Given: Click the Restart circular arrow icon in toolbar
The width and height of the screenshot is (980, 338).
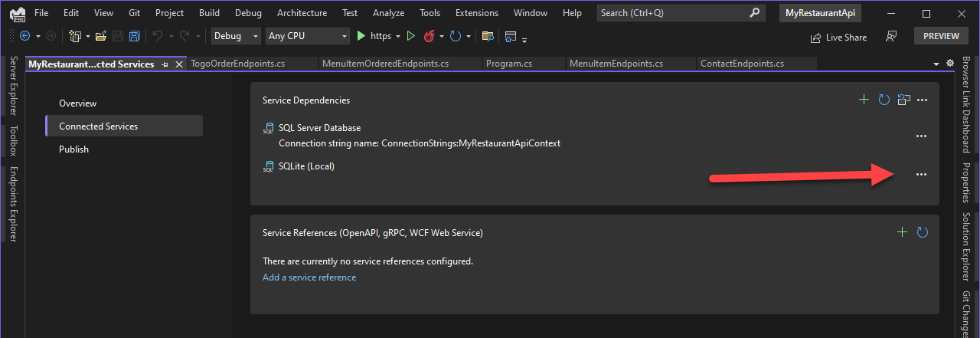Looking at the screenshot, I should pyautogui.click(x=455, y=36).
